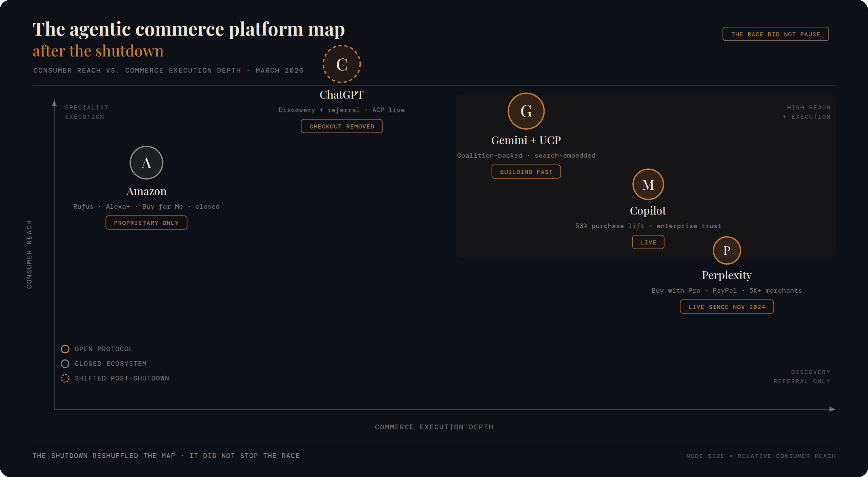Click the Specialist Execution quadrant label
868x477 pixels.
click(x=86, y=112)
